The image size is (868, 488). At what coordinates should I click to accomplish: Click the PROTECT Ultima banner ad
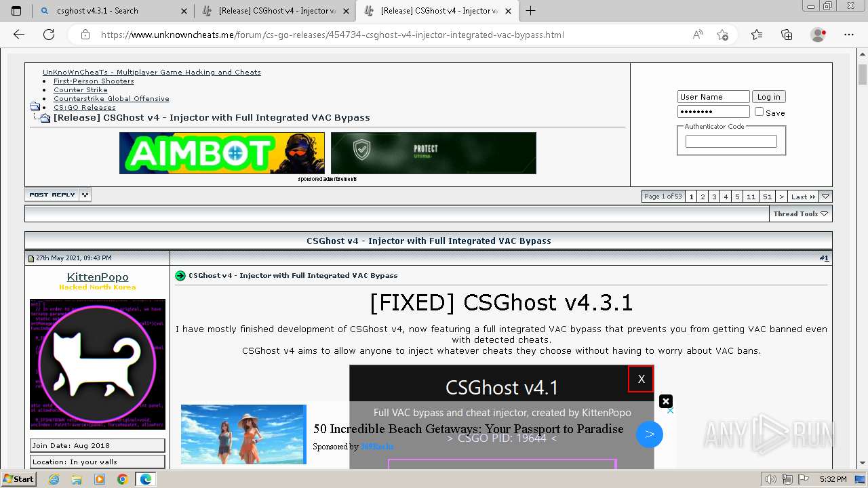[433, 153]
